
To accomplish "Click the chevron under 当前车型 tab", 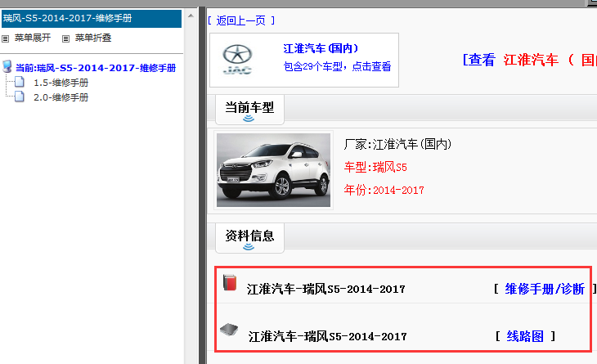I will click(x=249, y=119).
